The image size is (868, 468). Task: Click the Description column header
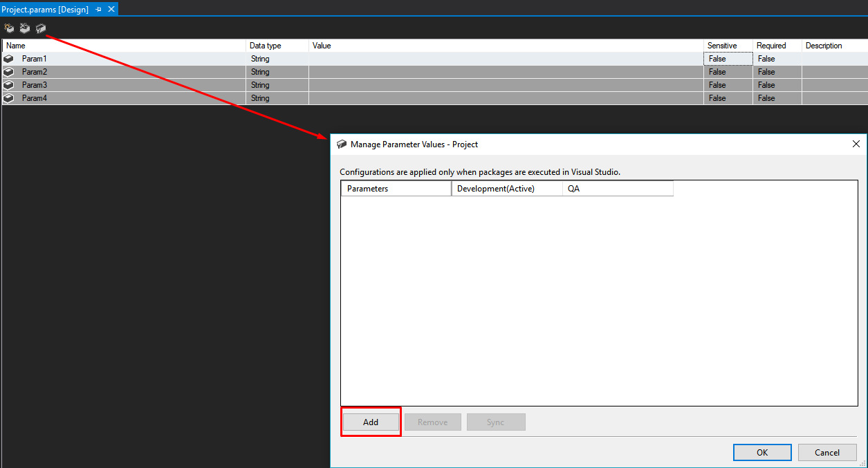[835, 46]
